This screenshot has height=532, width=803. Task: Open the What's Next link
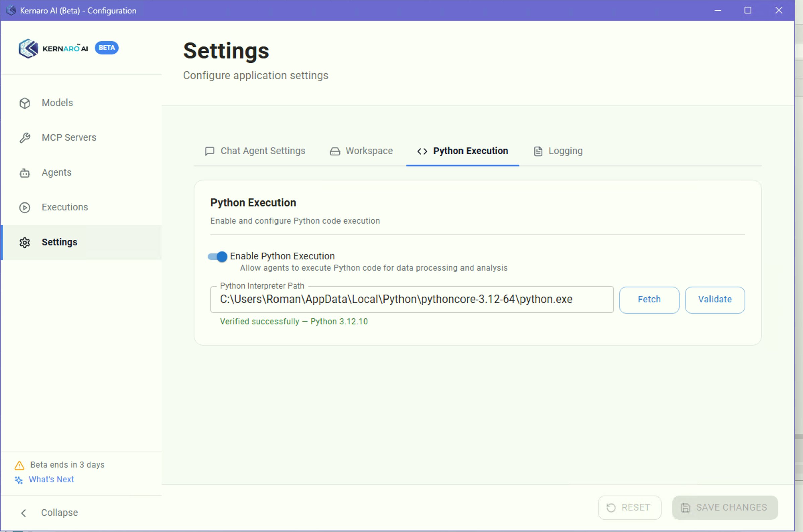point(52,479)
